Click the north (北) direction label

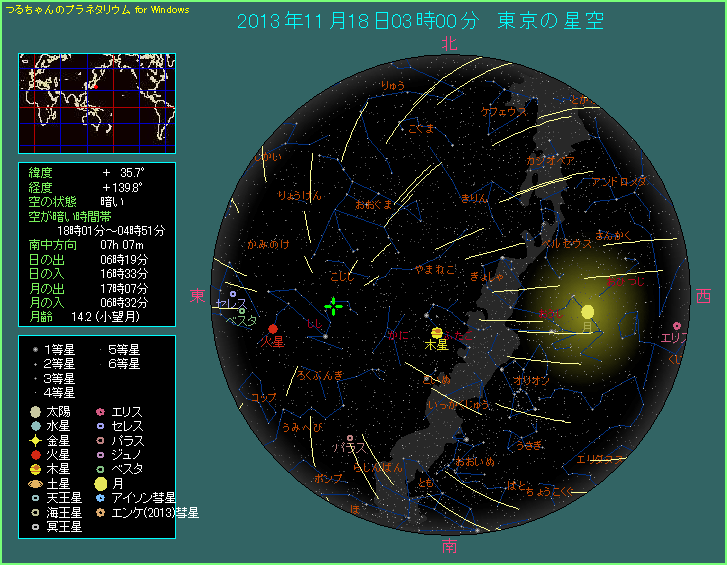coord(449,43)
